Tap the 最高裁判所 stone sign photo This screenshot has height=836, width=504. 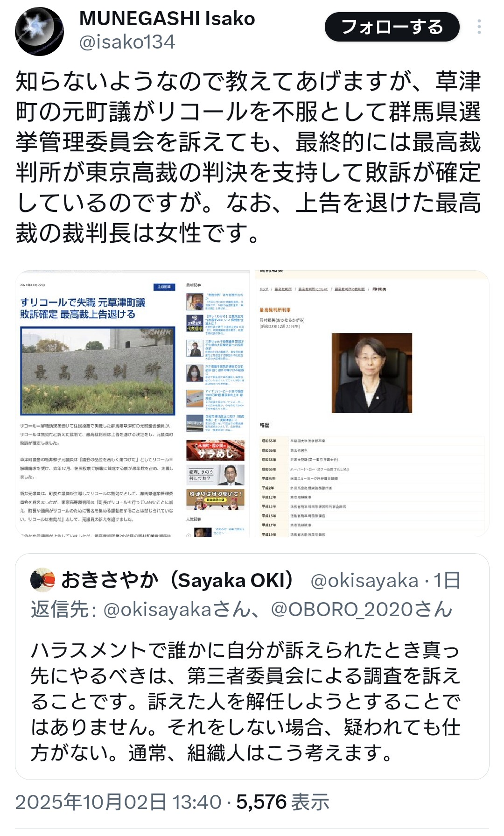point(98,371)
